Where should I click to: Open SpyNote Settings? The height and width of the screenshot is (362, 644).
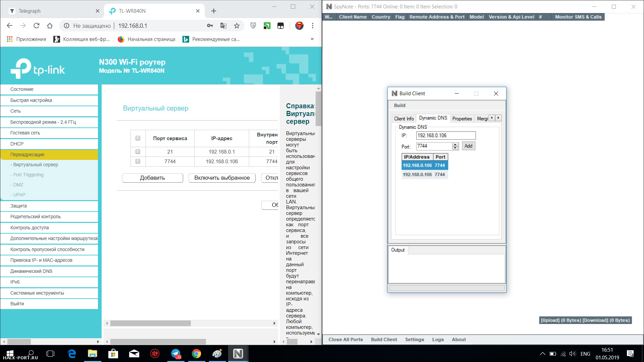pyautogui.click(x=414, y=340)
